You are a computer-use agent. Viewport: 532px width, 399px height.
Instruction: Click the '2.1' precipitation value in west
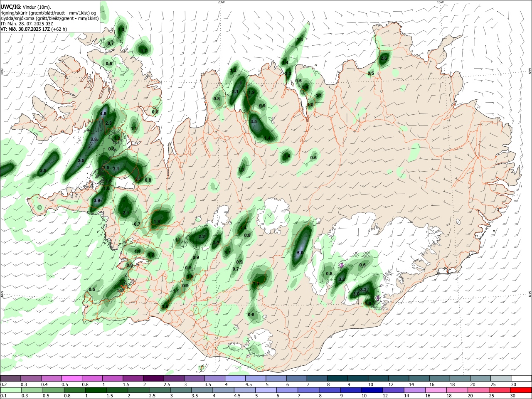click(x=126, y=213)
